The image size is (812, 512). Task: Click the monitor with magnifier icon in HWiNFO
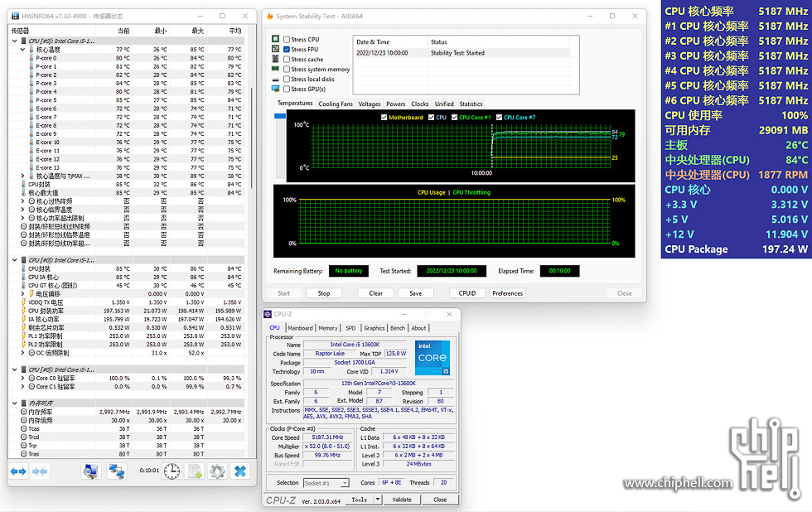[x=90, y=471]
